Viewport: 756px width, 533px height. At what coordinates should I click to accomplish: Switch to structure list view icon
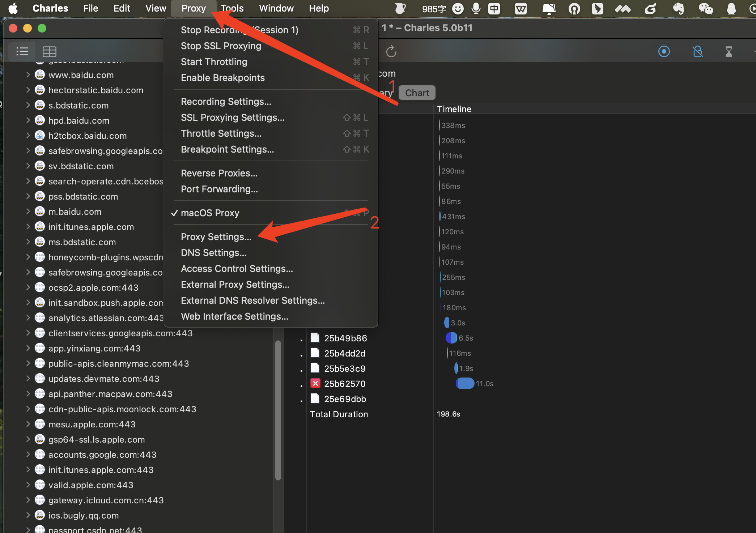coord(22,51)
